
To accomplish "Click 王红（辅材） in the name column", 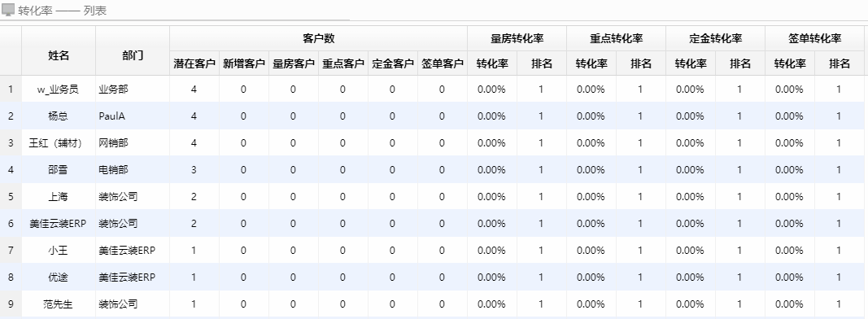I will click(55, 143).
